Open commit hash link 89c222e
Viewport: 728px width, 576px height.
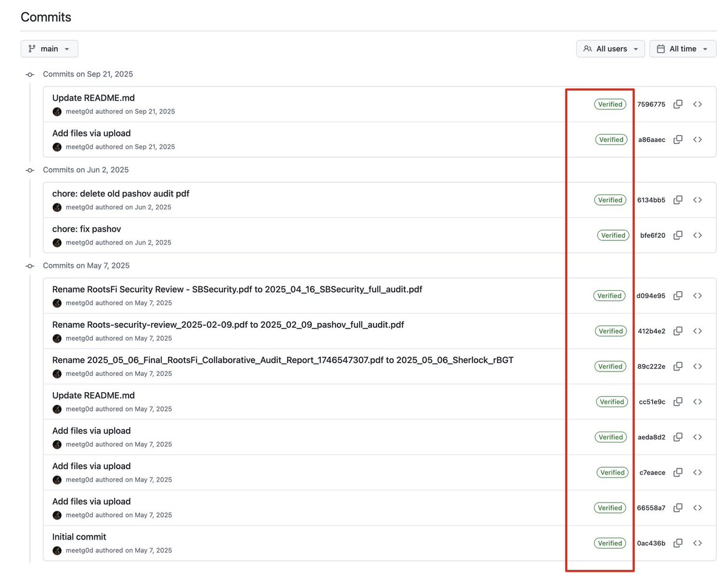click(651, 367)
